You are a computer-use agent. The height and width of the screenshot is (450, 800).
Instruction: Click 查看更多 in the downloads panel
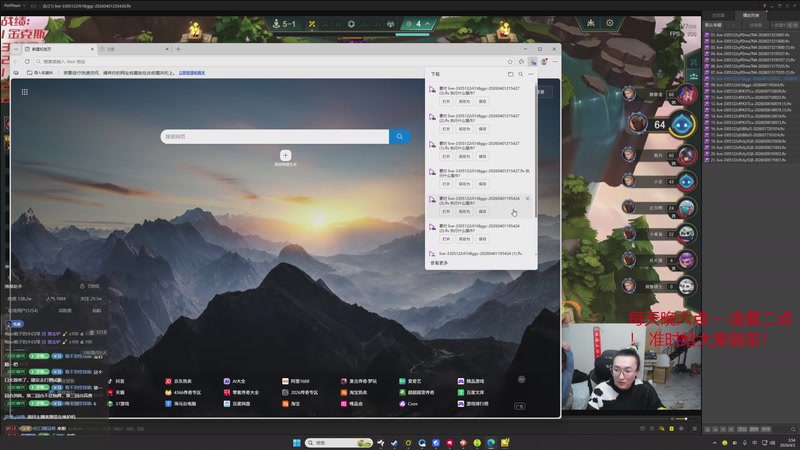point(439,263)
